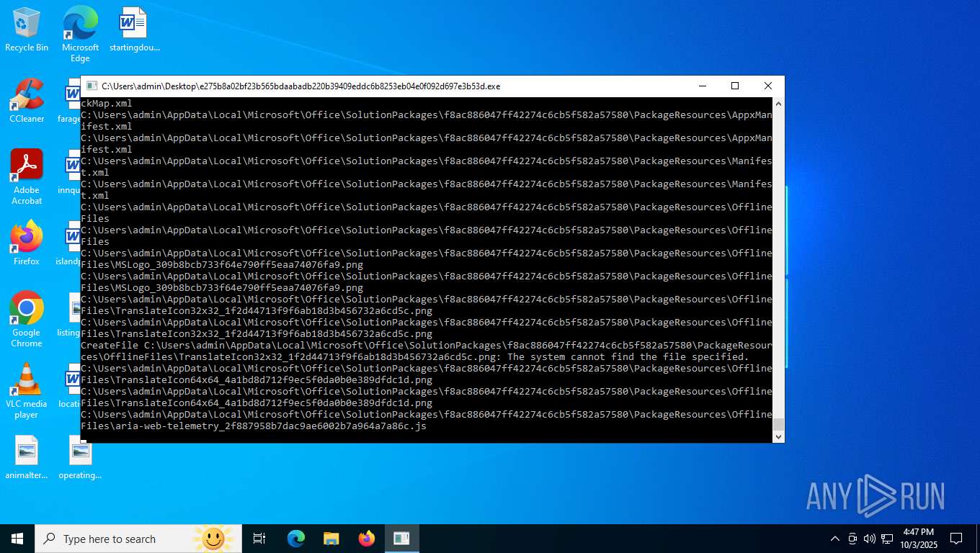Select the operating... image file icon
This screenshot has width=980, height=553.
click(x=80, y=457)
